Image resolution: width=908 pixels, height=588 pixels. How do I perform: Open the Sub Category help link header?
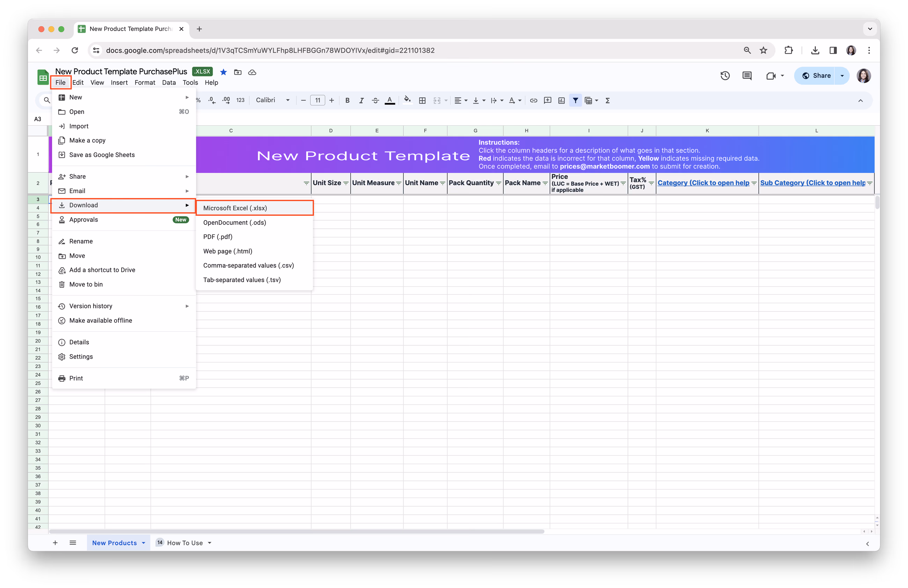(x=813, y=183)
